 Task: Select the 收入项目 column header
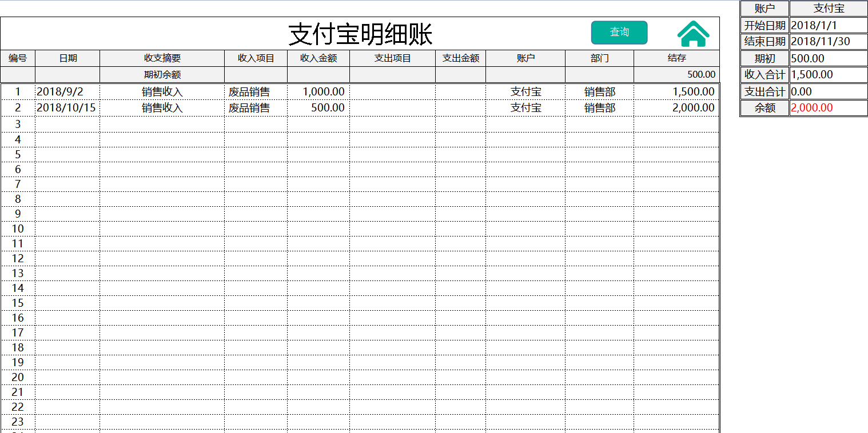point(256,58)
